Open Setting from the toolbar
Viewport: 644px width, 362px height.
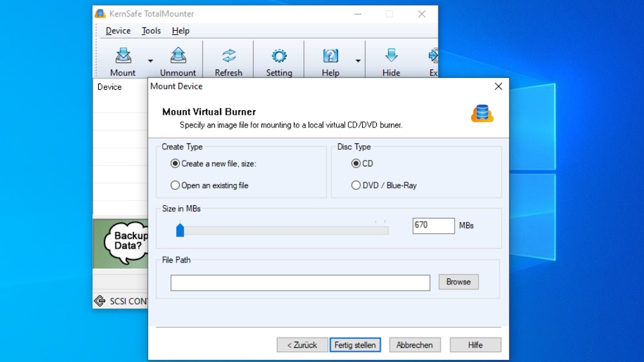click(279, 56)
